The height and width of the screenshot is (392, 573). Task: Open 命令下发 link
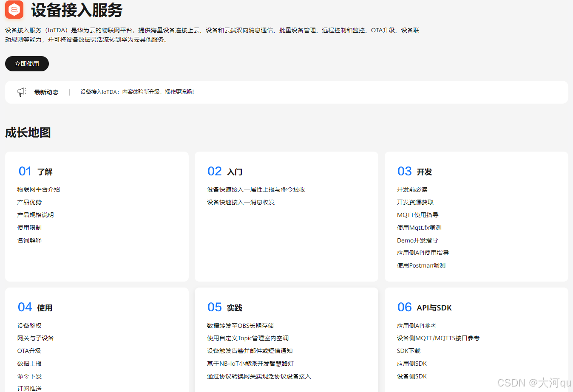(29, 376)
